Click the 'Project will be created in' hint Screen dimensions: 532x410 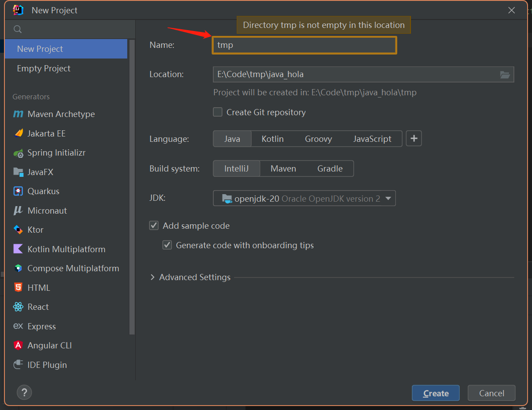[x=315, y=93]
